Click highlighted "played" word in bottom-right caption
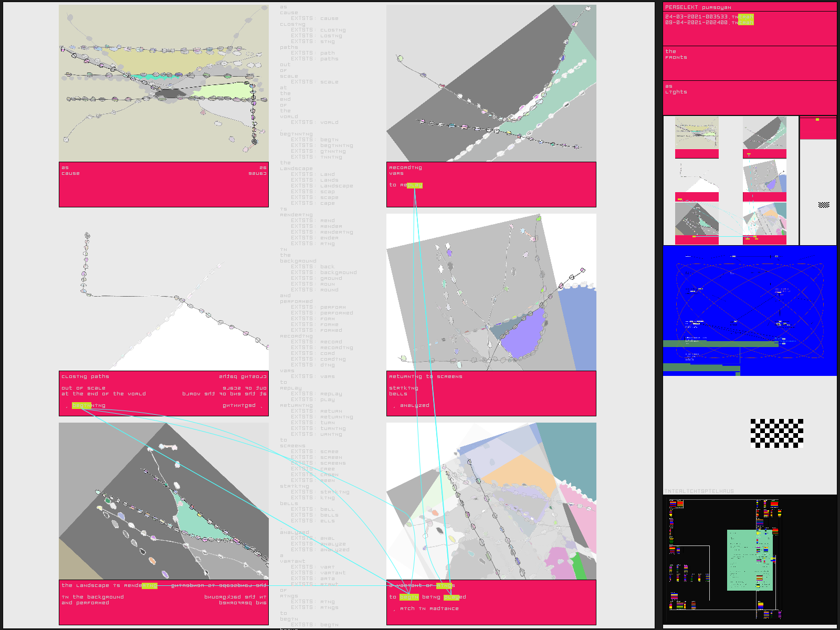Image resolution: width=840 pixels, height=630 pixels. pos(451,597)
